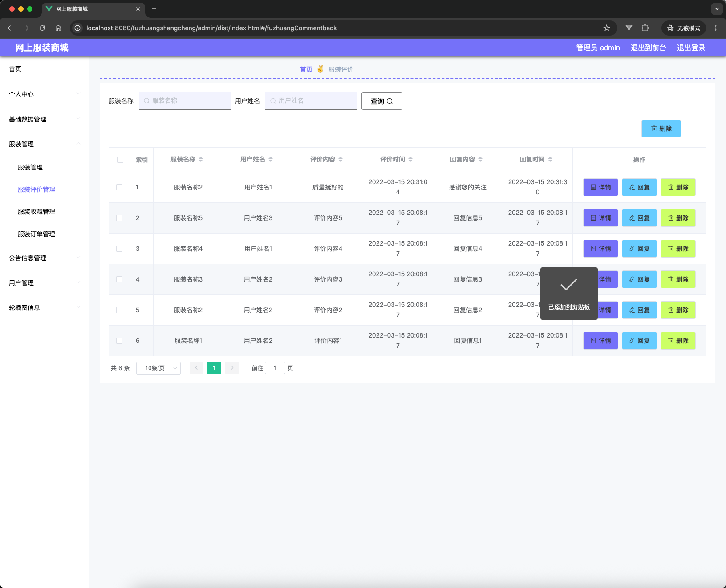
Task: Sort by 回复时间 column arrows
Action: 550,159
